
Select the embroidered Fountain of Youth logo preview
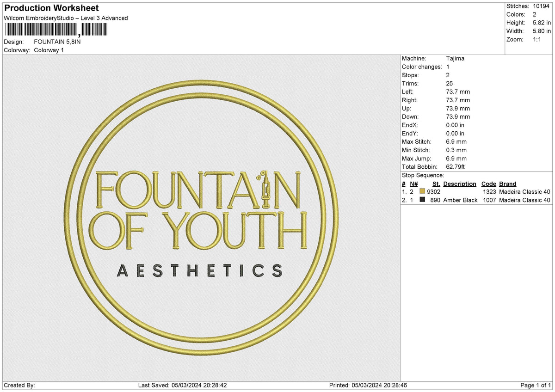[x=201, y=217]
